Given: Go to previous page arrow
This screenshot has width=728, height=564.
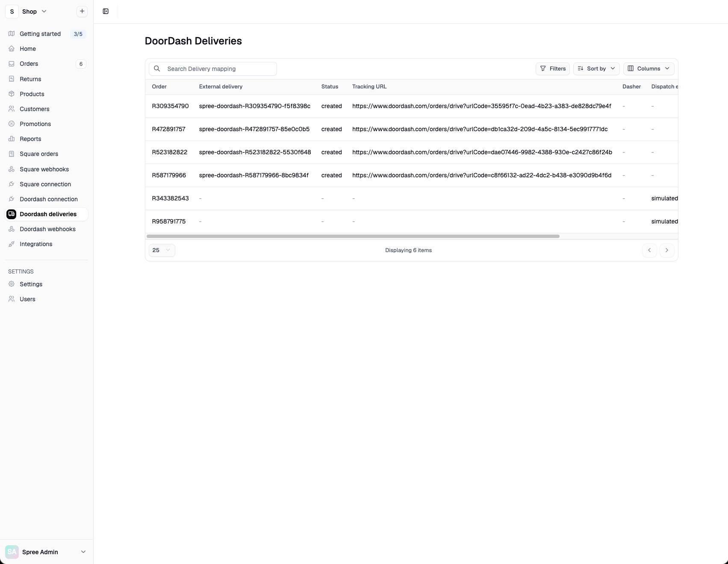Looking at the screenshot, I should click(649, 250).
